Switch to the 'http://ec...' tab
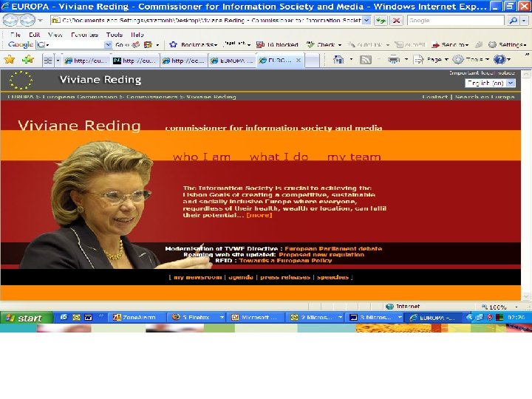Viewport: 532px width, 399px height. pyautogui.click(x=184, y=61)
